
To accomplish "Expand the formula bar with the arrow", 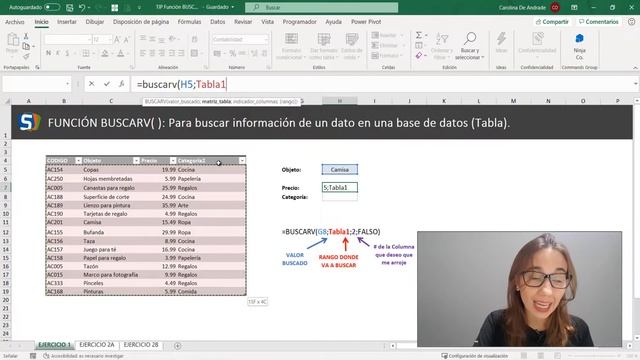I will (636, 84).
